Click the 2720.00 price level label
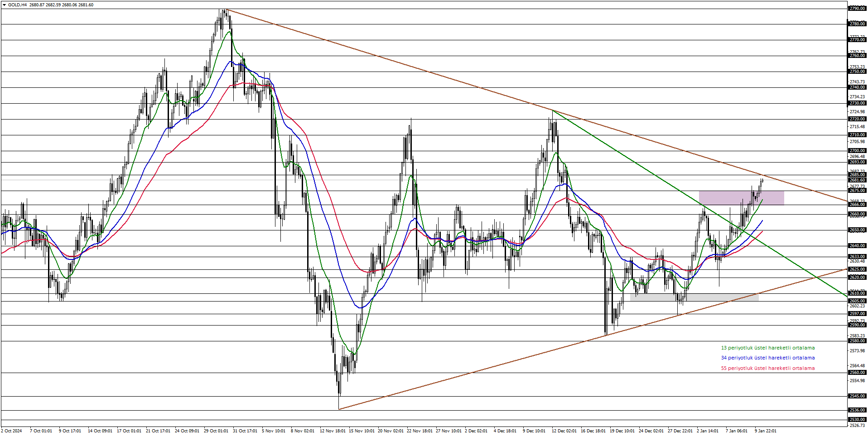 click(857, 119)
